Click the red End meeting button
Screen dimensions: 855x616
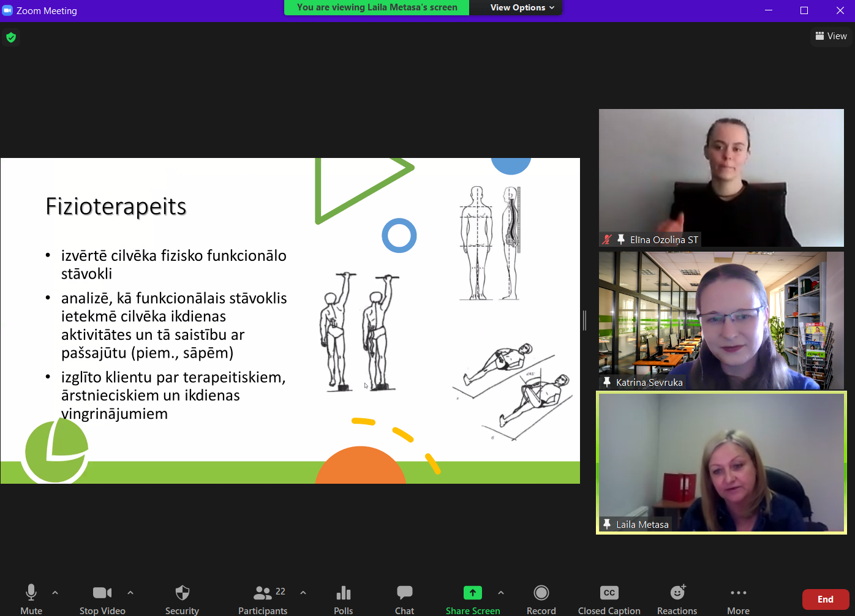(x=826, y=599)
